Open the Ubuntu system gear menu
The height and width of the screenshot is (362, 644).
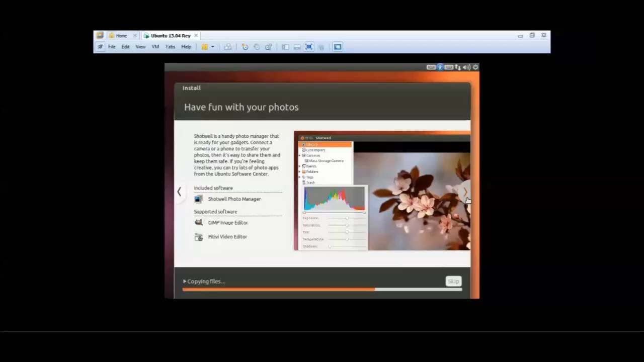475,67
